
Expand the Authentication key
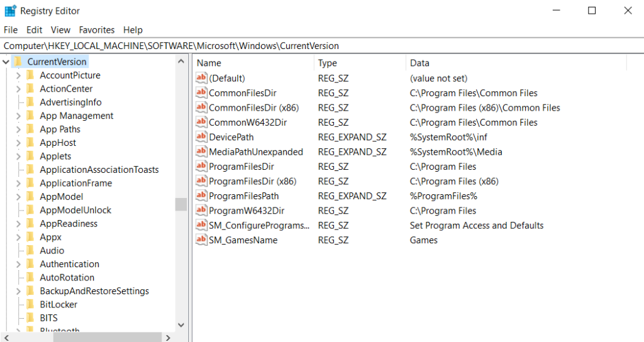point(18,264)
